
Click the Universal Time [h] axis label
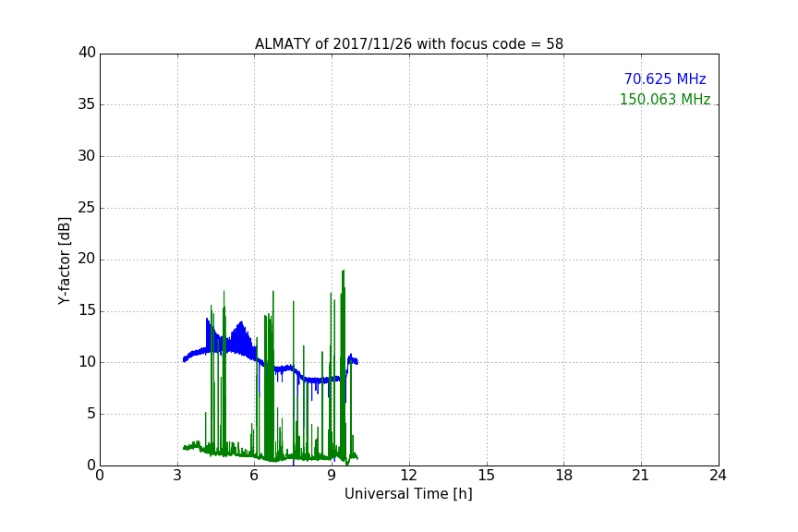click(408, 493)
